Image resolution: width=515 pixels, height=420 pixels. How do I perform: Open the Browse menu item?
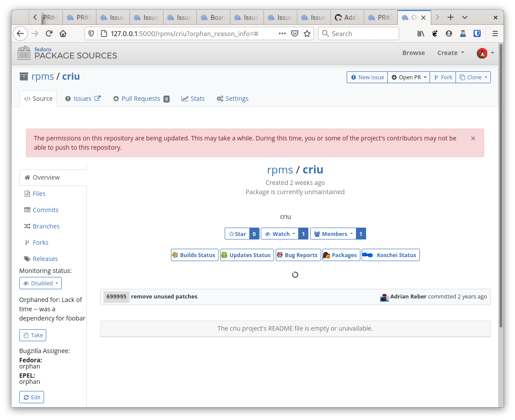pyautogui.click(x=414, y=53)
